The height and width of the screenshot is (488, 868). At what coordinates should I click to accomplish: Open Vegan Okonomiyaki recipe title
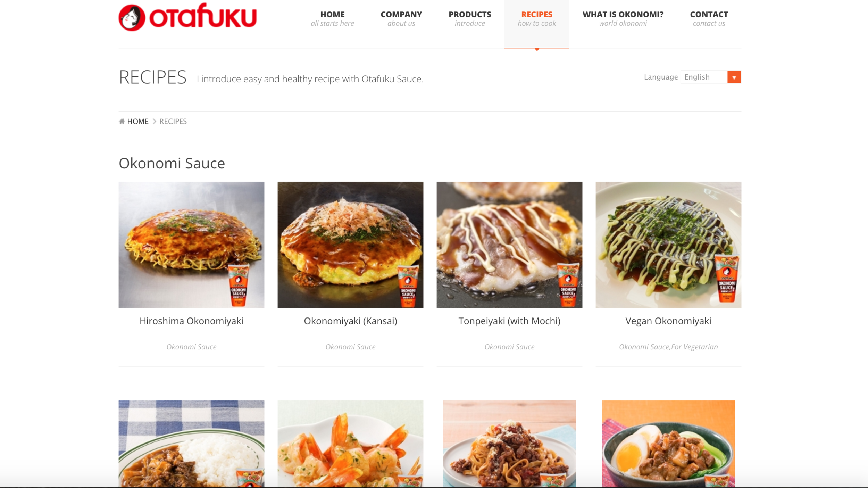[x=668, y=321]
